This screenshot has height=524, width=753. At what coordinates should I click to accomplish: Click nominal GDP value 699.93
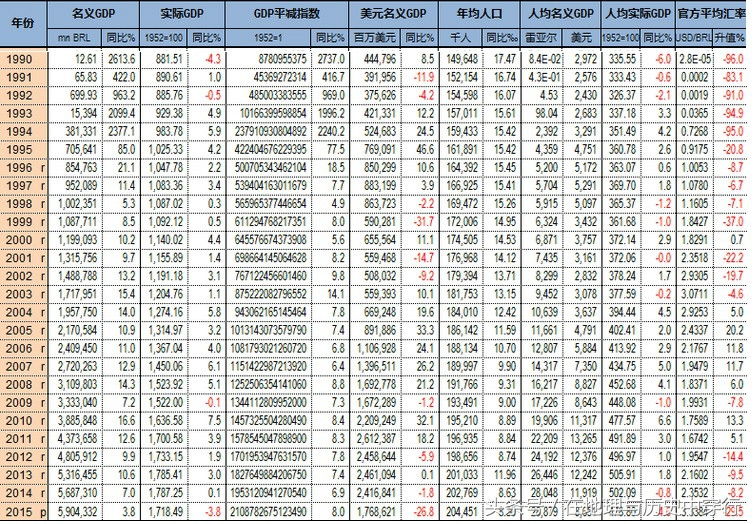(x=83, y=95)
